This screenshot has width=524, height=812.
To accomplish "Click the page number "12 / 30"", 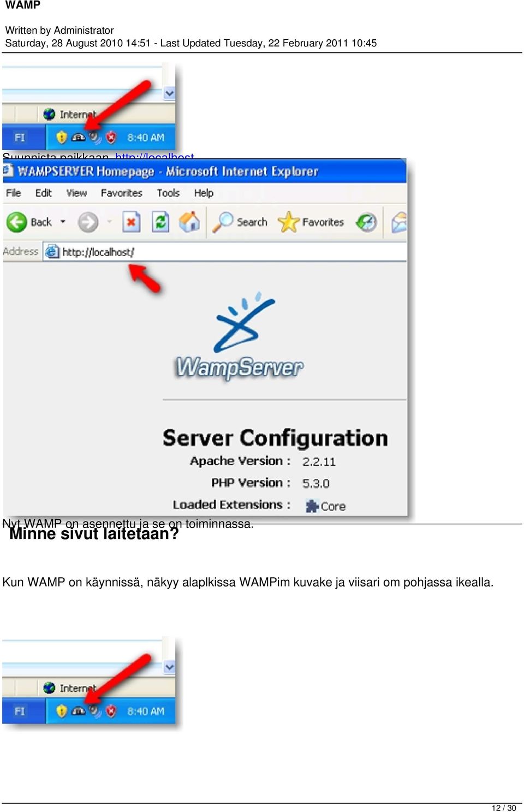I will point(504,808).
